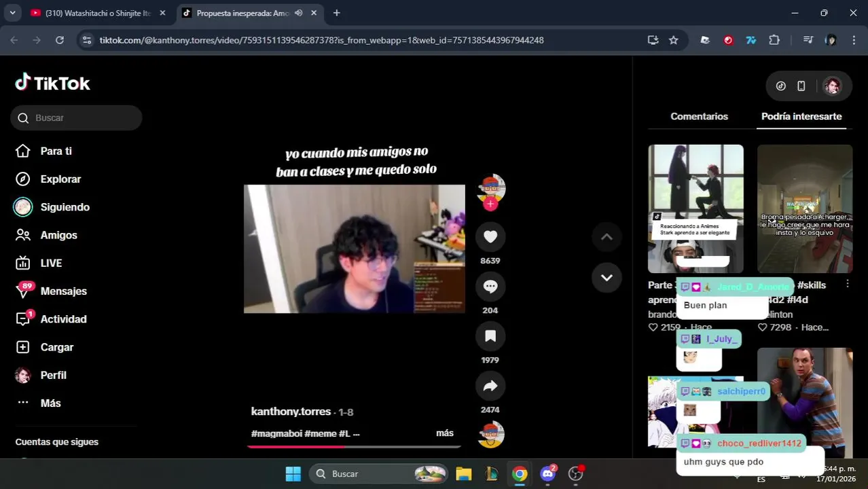Open the Stark anime reaction thumbnail
The height and width of the screenshot is (489, 868).
coord(695,209)
